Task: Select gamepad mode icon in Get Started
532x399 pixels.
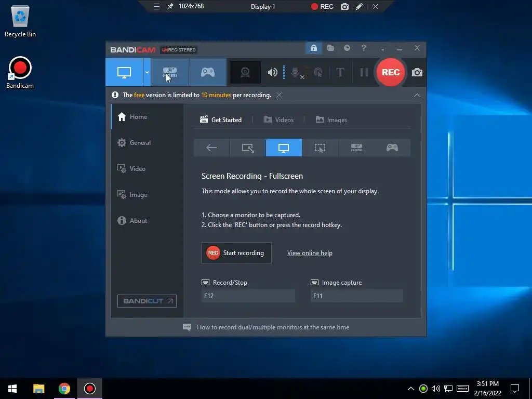Action: (x=392, y=148)
